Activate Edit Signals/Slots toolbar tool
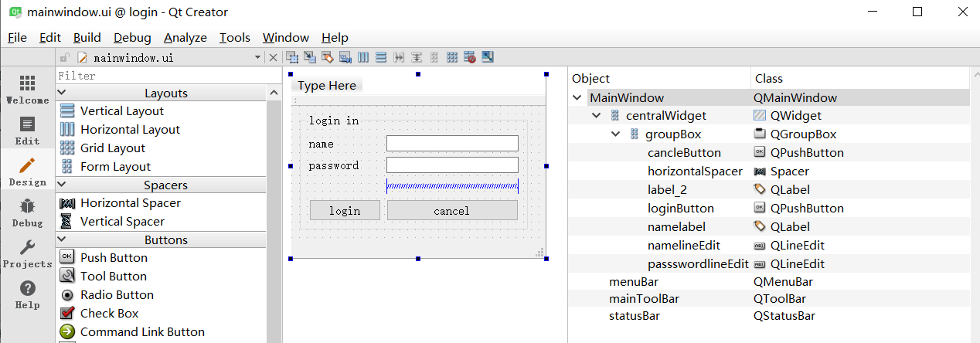Screen dimensions: 980x343 310,57
